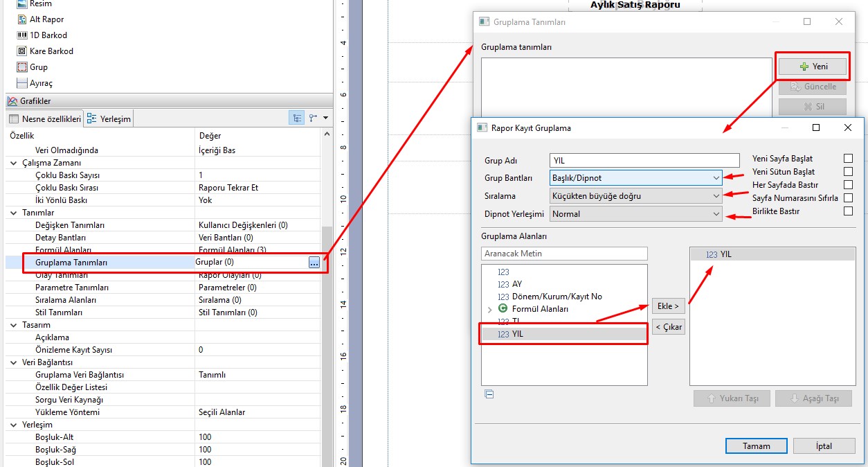Viewport: 868px width, 467px height.
Task: Choose the Grup element icon
Action: [21, 67]
